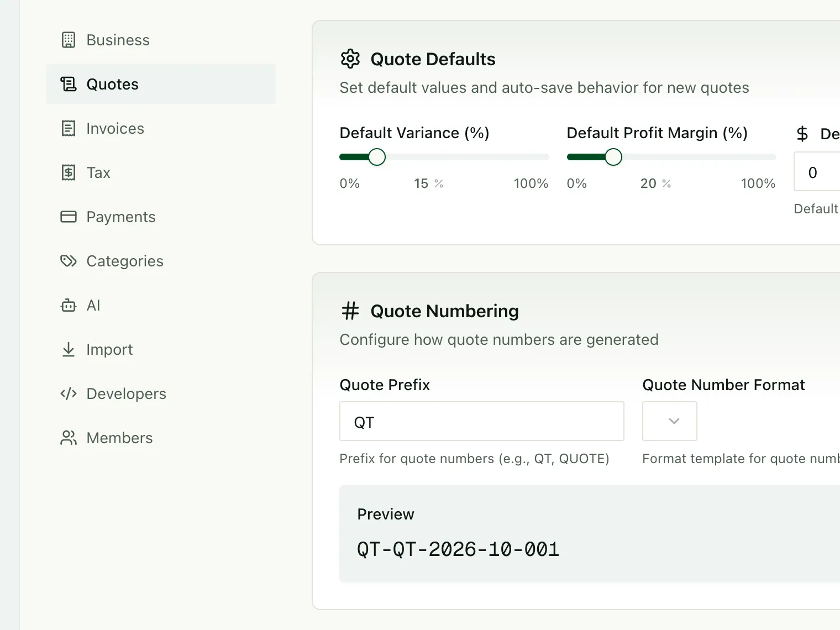Open Developers settings
Image resolution: width=840 pixels, height=630 pixels.
click(x=161, y=393)
